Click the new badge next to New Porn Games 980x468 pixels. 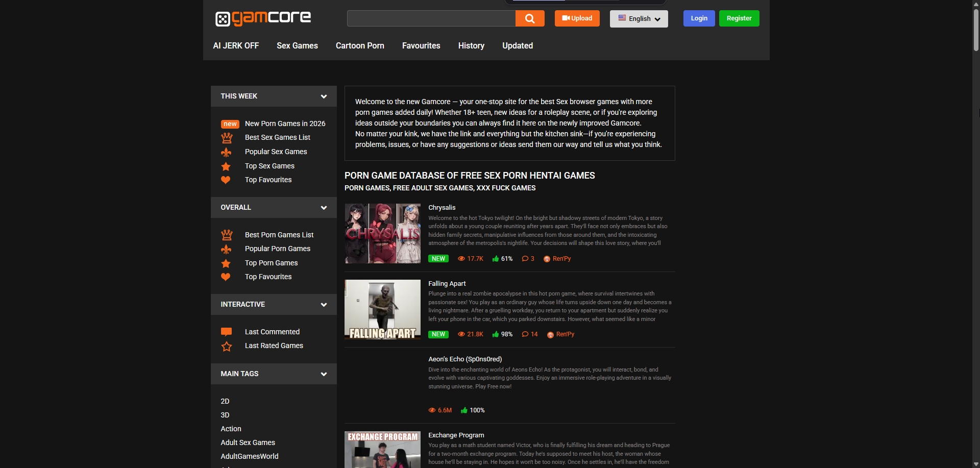230,124
